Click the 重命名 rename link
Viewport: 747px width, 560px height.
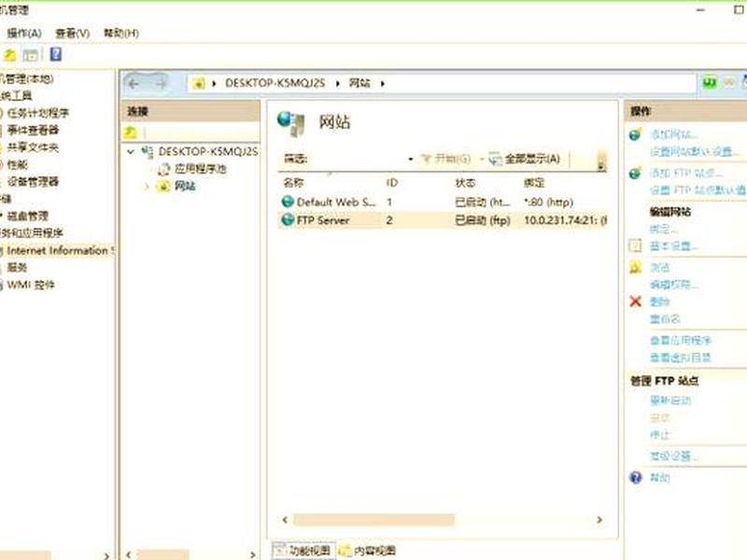coord(665,318)
